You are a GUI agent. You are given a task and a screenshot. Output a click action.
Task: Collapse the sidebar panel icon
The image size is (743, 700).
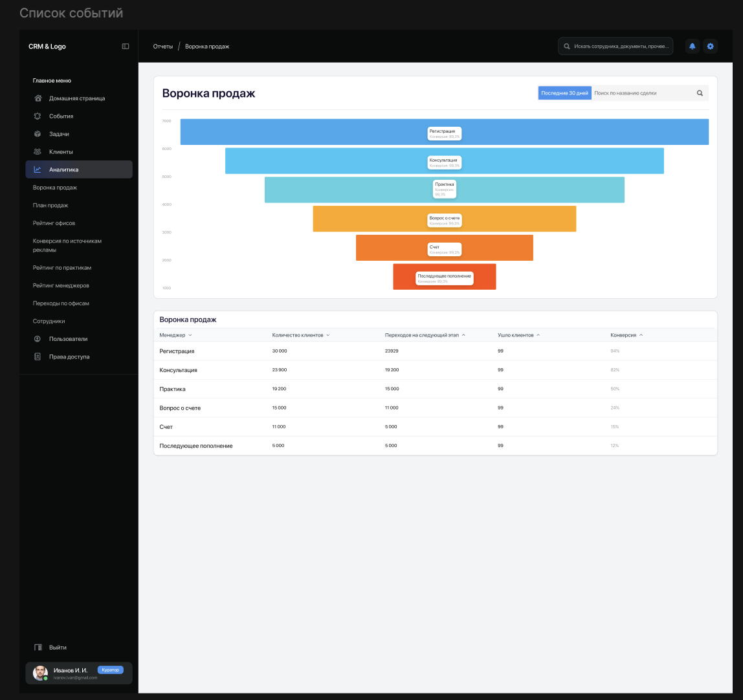pyautogui.click(x=125, y=47)
